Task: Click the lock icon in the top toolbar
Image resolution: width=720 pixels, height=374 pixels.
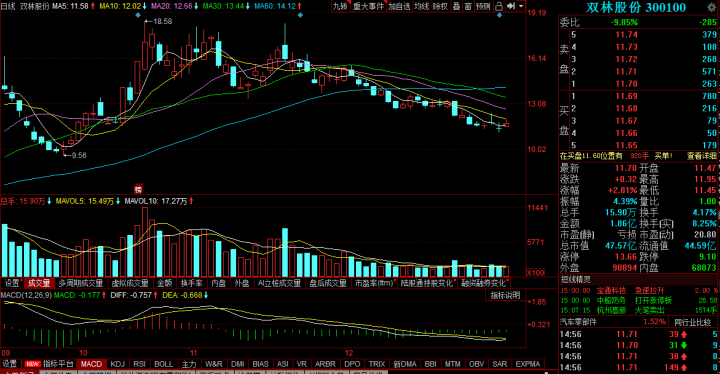Action: click(x=499, y=6)
